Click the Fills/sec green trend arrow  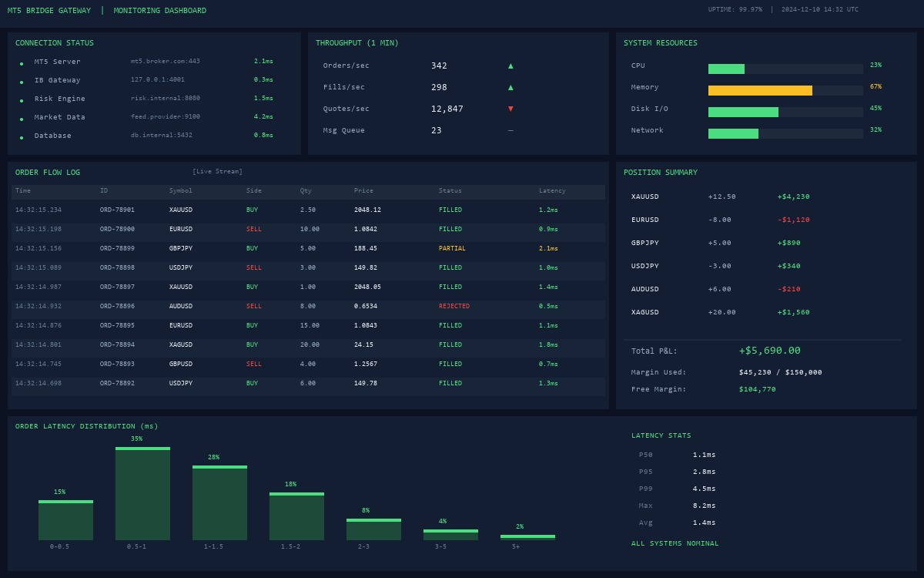tap(511, 87)
